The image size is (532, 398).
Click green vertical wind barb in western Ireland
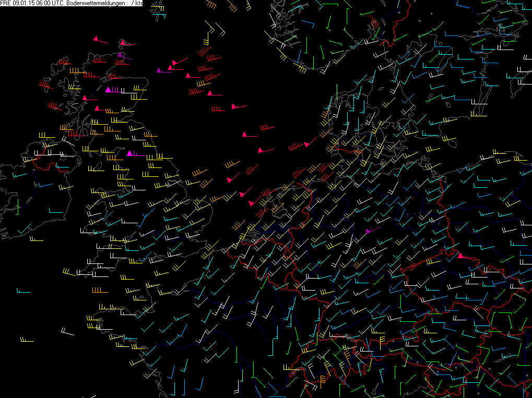click(x=17, y=207)
